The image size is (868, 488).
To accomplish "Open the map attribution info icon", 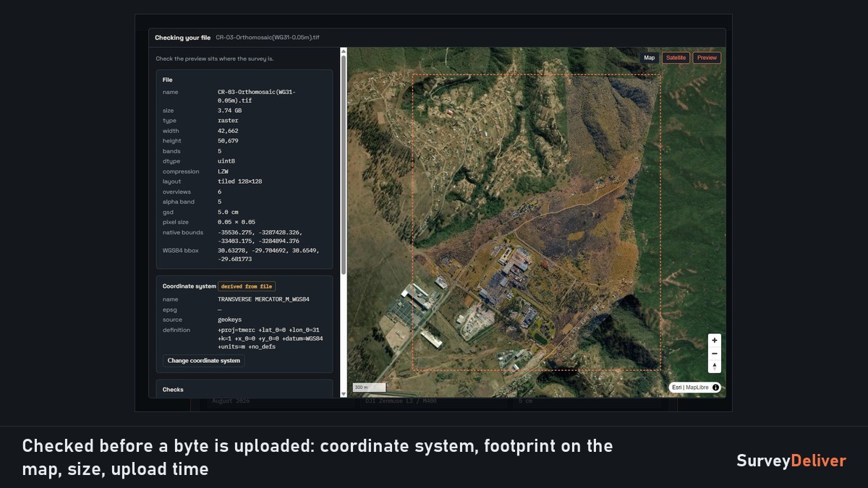I will point(715,388).
